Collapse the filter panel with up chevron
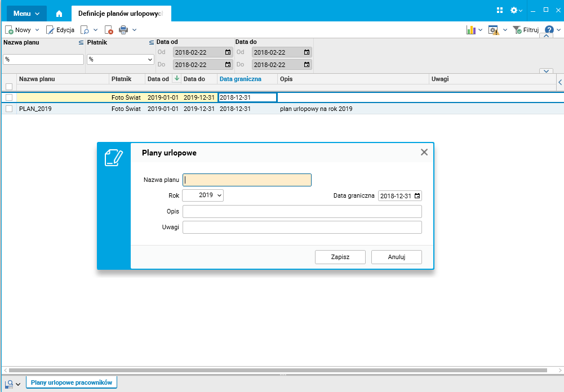 point(547,36)
